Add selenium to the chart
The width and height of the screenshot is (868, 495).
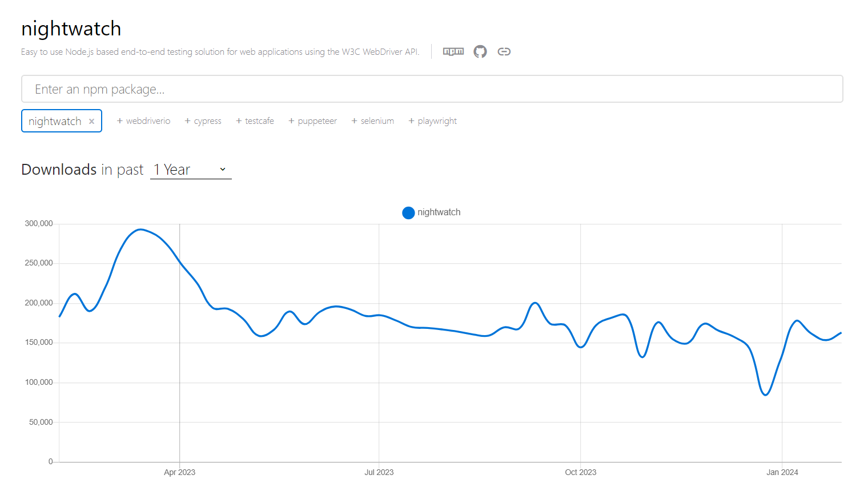tap(372, 120)
